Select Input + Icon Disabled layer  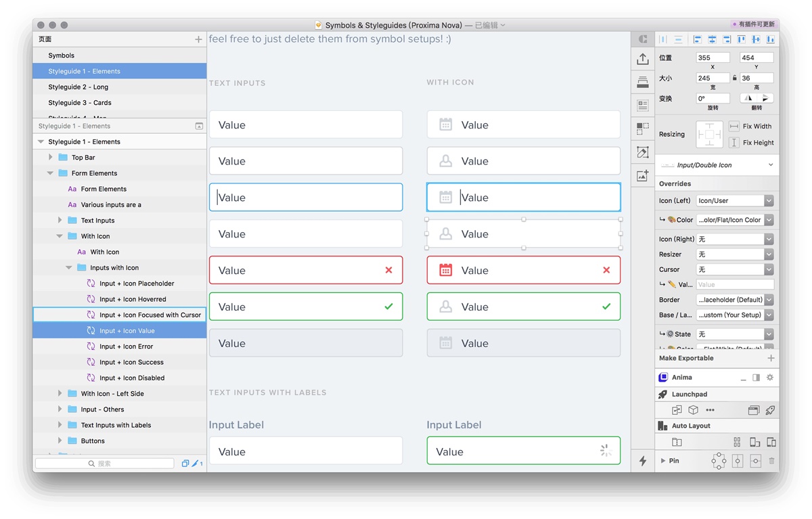tap(119, 378)
